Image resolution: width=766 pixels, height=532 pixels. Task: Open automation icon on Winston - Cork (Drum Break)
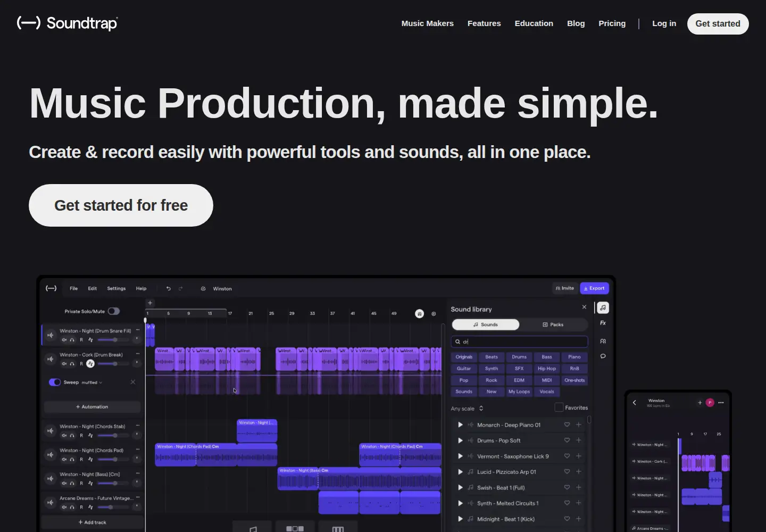[90, 363]
